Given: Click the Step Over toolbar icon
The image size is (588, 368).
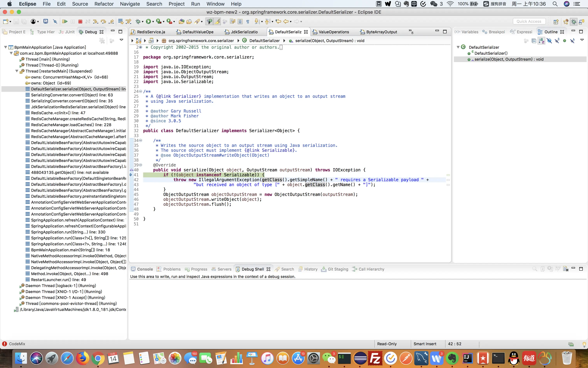Looking at the screenshot, I should tap(103, 22).
